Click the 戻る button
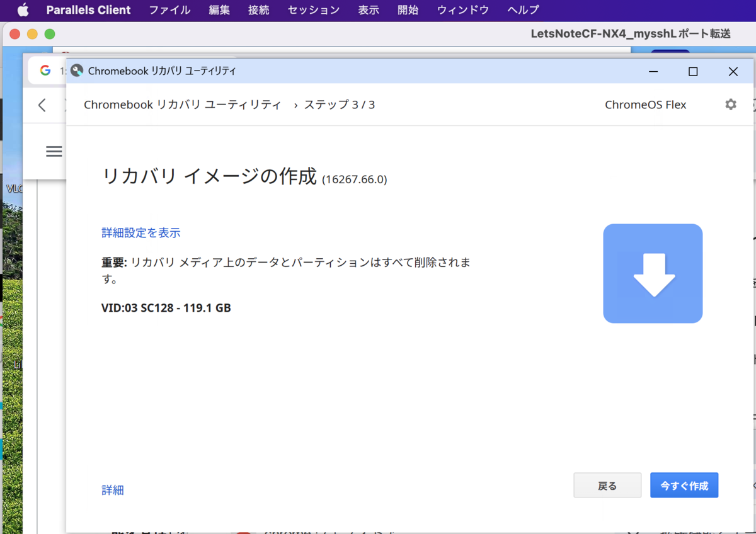Viewport: 756px width, 534px height. coord(607,486)
